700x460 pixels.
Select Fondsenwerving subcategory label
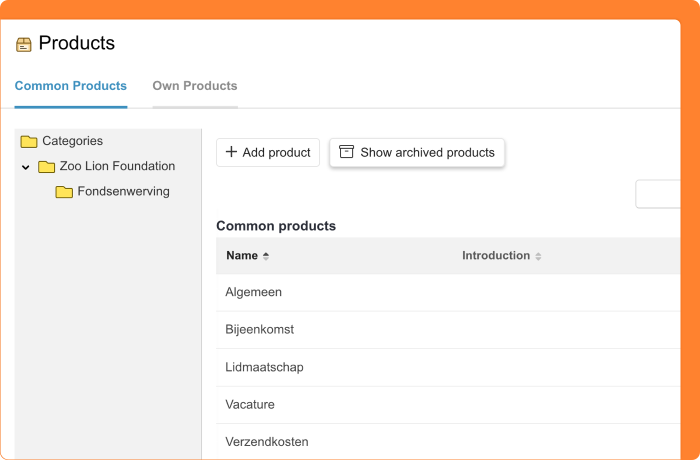pyautogui.click(x=124, y=191)
